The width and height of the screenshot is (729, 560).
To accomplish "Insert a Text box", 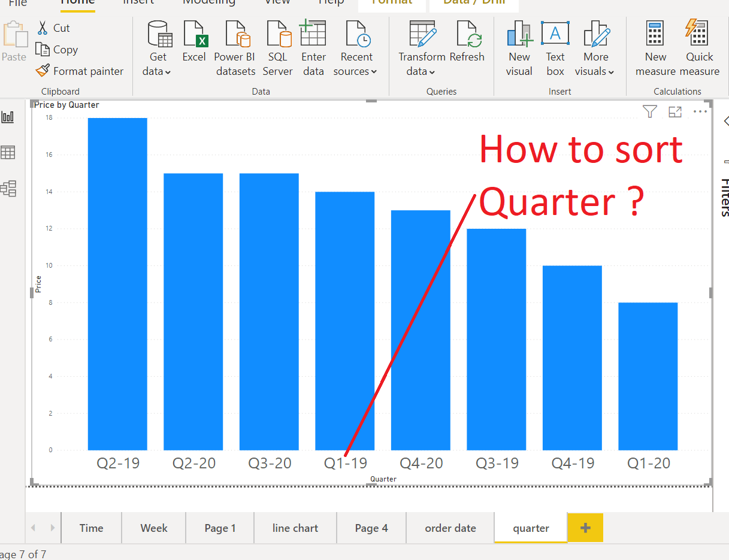I will click(555, 49).
